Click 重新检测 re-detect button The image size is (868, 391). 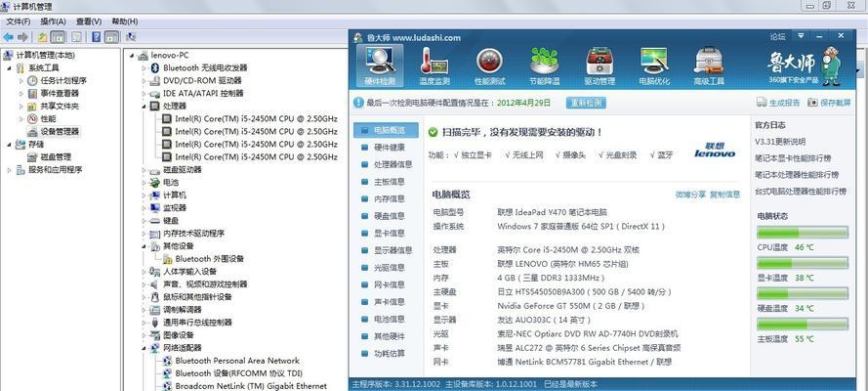586,103
